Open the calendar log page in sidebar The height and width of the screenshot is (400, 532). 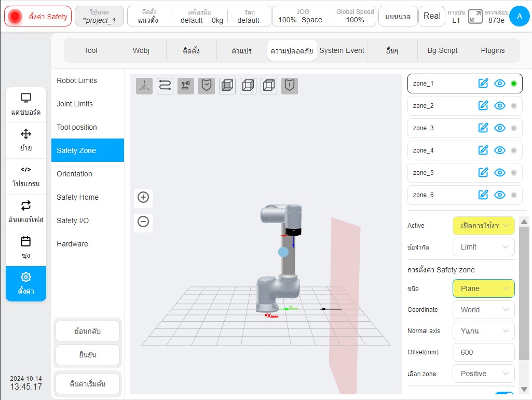pyautogui.click(x=26, y=248)
